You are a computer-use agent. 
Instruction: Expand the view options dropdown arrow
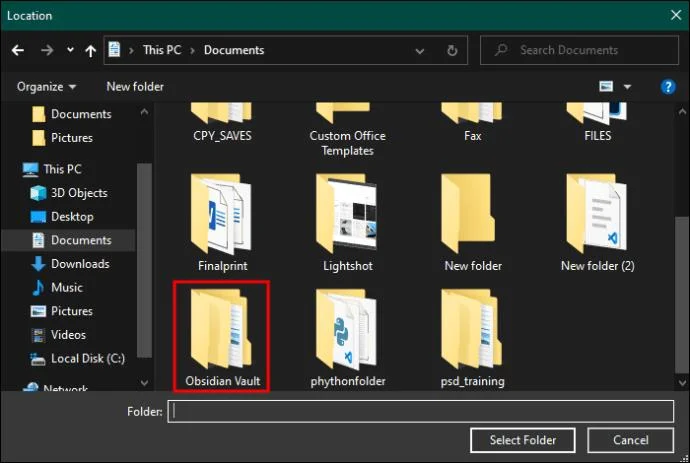click(627, 87)
